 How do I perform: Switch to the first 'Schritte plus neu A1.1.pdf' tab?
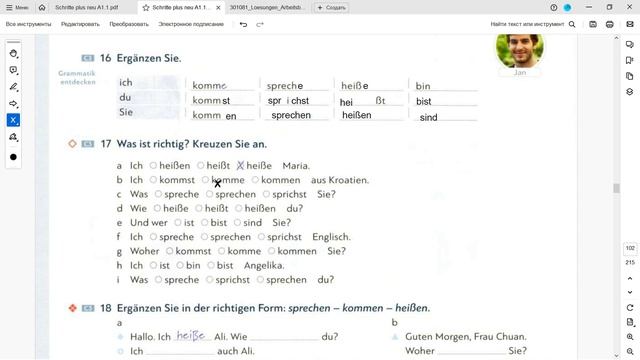(x=87, y=7)
